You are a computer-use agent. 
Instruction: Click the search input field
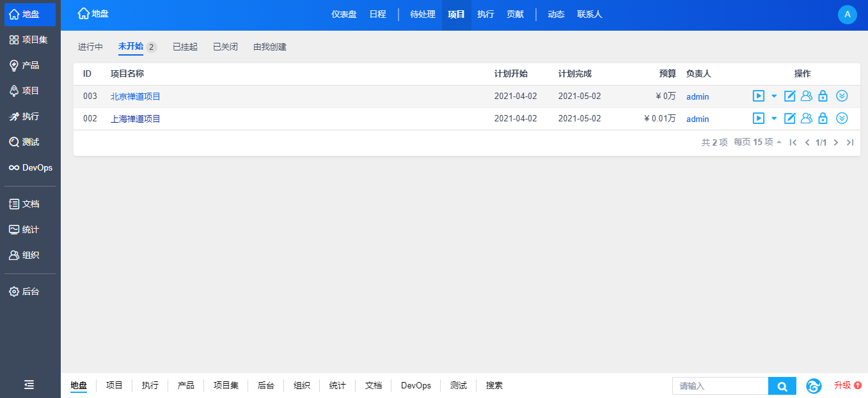720,386
